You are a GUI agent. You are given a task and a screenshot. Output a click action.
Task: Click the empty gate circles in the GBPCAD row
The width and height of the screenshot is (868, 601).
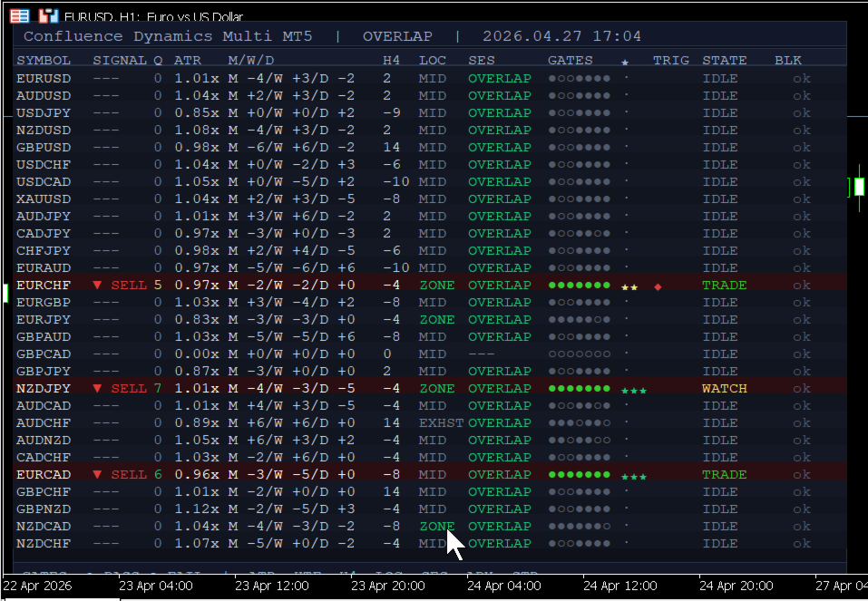pos(579,354)
